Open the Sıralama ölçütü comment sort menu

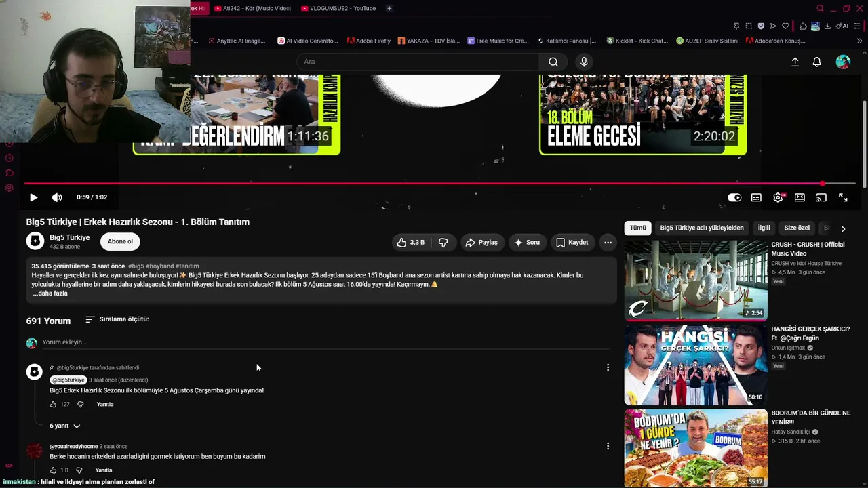pos(117,319)
